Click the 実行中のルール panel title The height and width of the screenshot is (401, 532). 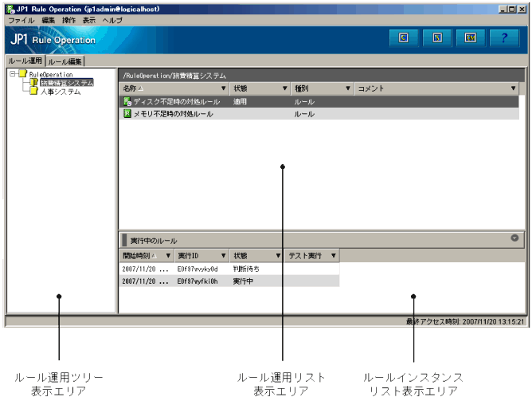(x=154, y=241)
